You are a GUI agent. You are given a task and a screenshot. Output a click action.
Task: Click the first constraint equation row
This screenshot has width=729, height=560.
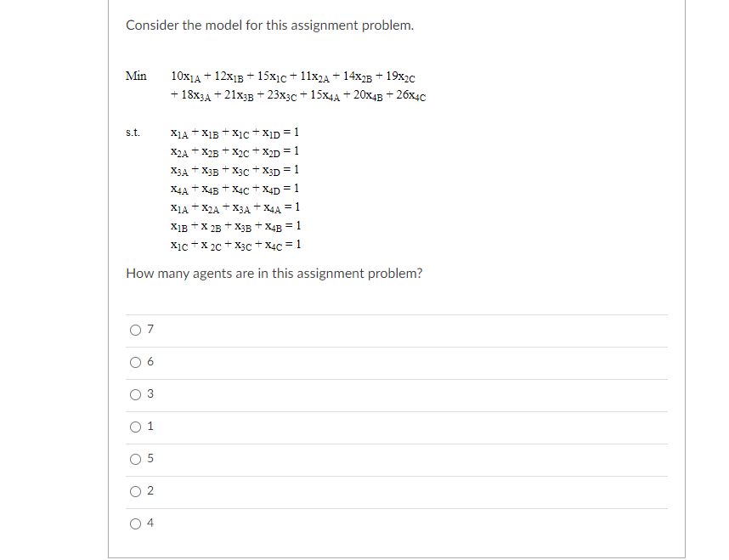(x=234, y=133)
